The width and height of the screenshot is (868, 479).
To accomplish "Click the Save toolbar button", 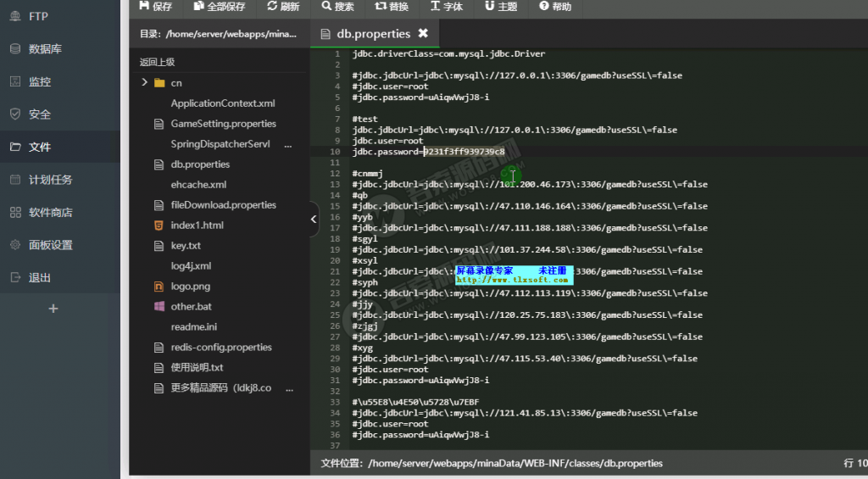I will pyautogui.click(x=155, y=7).
